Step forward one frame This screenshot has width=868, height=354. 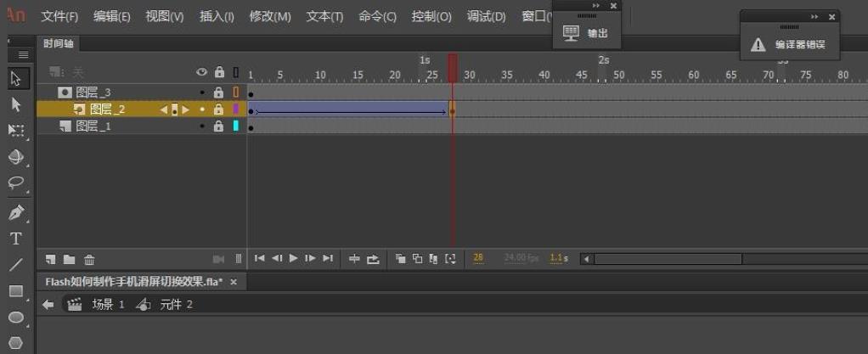[x=311, y=258]
